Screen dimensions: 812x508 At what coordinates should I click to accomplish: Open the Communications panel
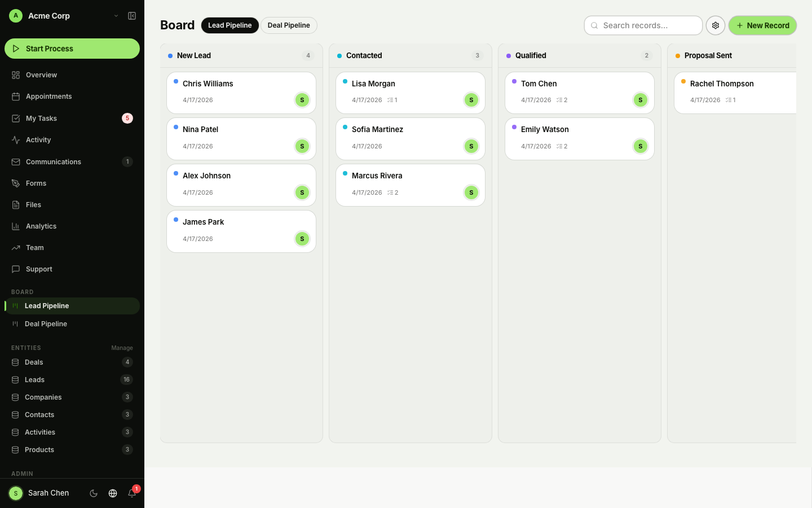click(x=54, y=162)
